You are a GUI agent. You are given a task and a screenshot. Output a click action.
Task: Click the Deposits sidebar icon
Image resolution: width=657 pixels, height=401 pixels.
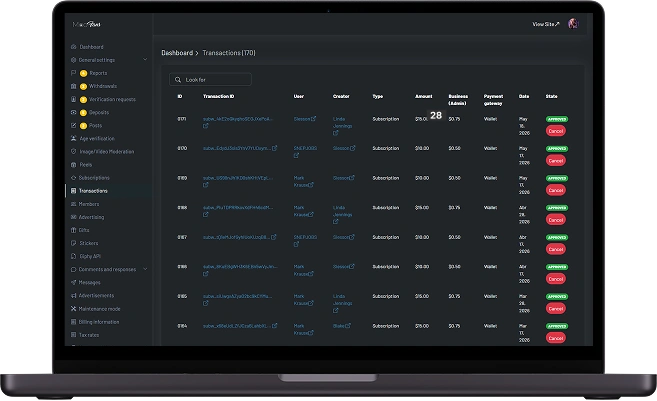click(74, 112)
